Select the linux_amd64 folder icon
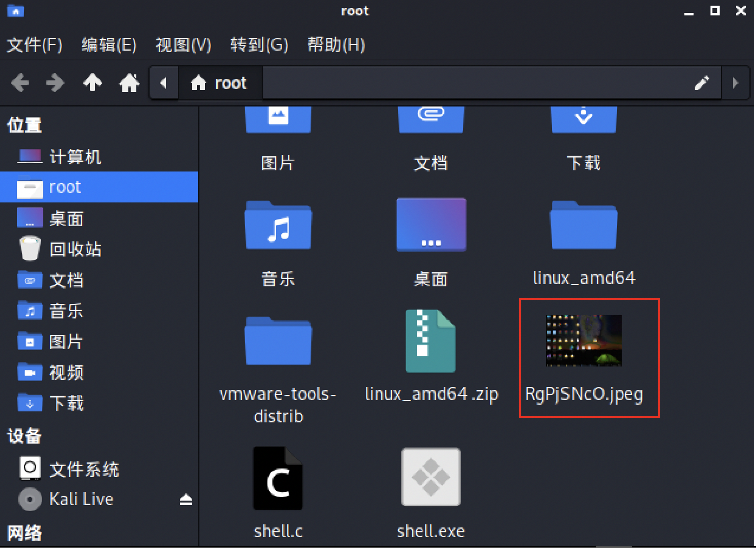 [x=583, y=226]
